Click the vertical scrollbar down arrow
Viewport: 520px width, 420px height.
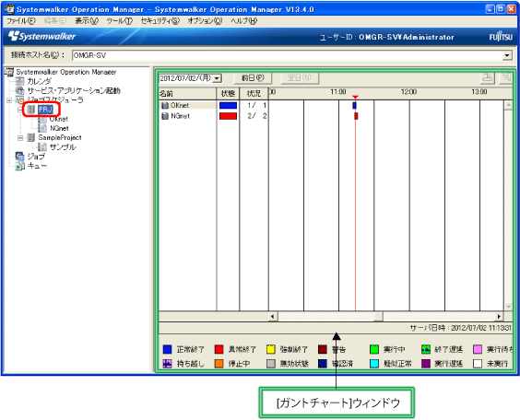pyautogui.click(x=508, y=307)
